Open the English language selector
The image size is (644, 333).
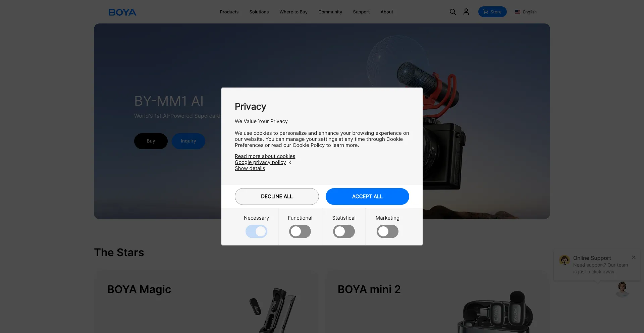pos(526,12)
